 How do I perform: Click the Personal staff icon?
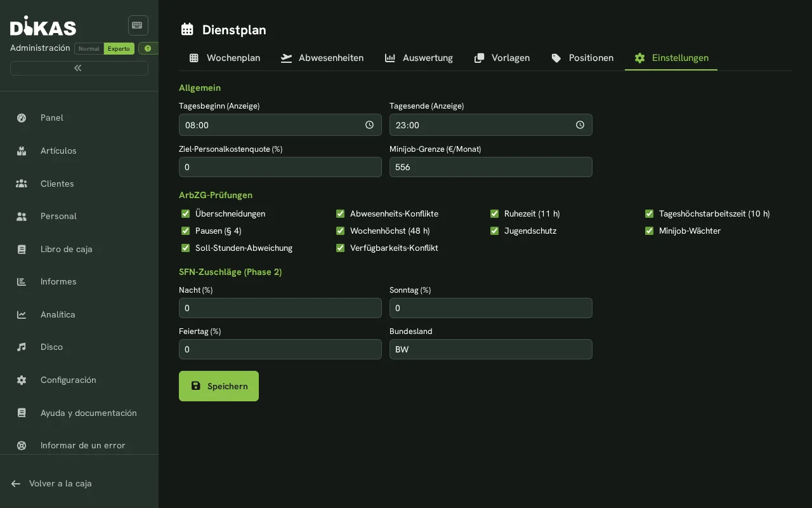coord(22,216)
